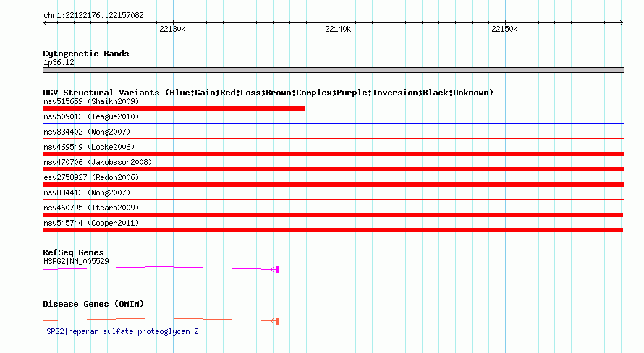Click the orange OMIM HSPG2 exon block
Viewport: 644px width, 353px height.
point(278,321)
